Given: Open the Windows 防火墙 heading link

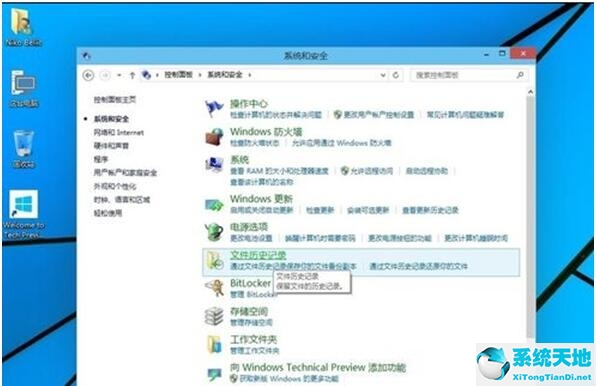Looking at the screenshot, I should (x=266, y=132).
